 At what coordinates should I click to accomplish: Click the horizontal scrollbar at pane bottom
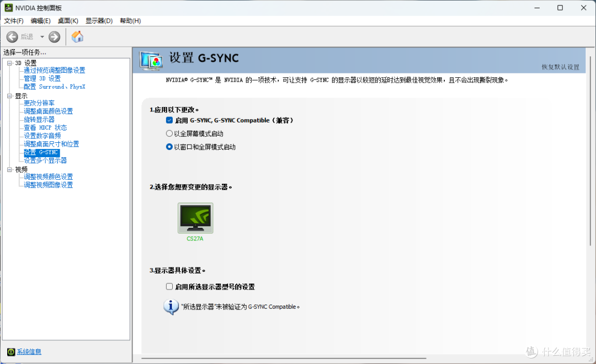(x=284, y=358)
